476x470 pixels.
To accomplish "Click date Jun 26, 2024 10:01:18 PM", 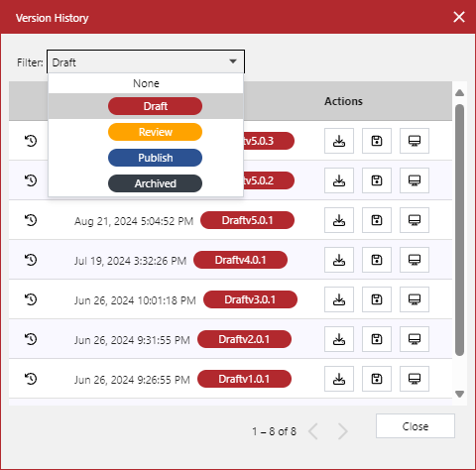I will click(x=135, y=300).
